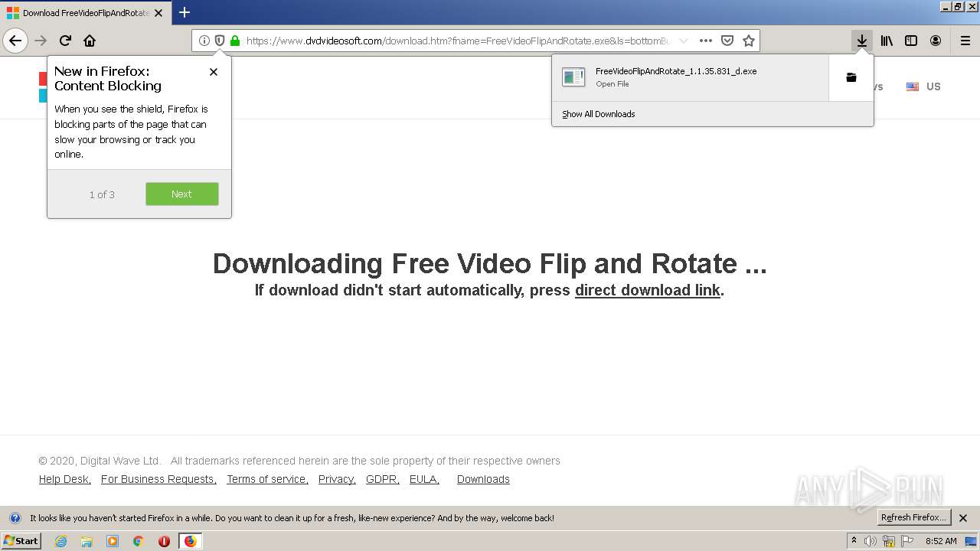Screen dimensions: 980x551
Task: Open the Firefox home page
Action: [x=90, y=41]
